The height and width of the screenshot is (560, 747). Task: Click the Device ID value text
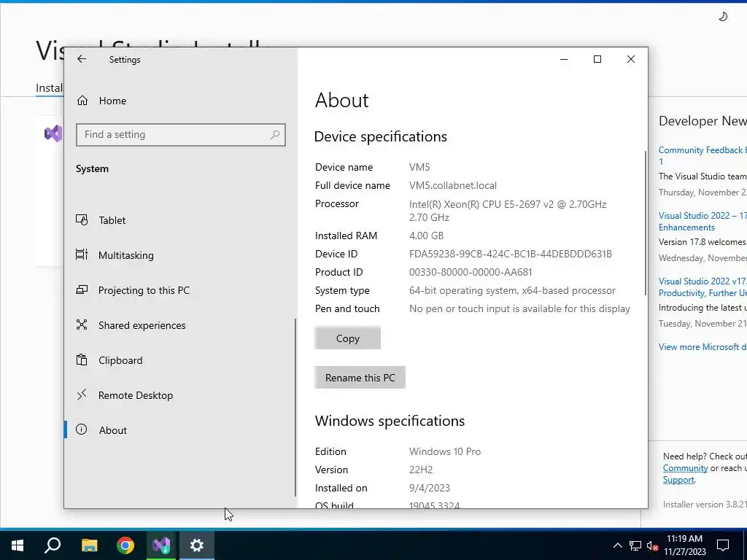(510, 254)
